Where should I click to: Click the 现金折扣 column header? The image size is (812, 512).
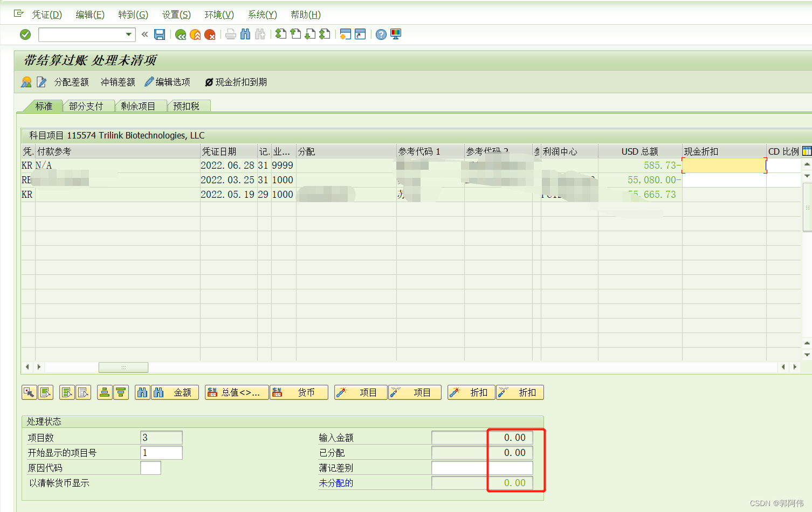click(724, 151)
